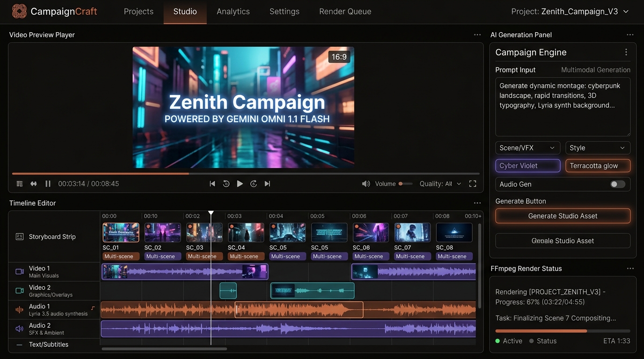Toggle the Audio Gen switch
The height and width of the screenshot is (359, 644).
[x=618, y=184]
